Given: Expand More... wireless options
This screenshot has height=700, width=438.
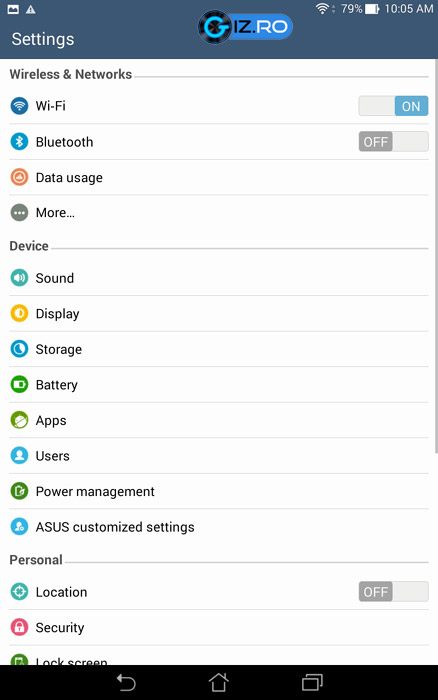Looking at the screenshot, I should coord(219,212).
